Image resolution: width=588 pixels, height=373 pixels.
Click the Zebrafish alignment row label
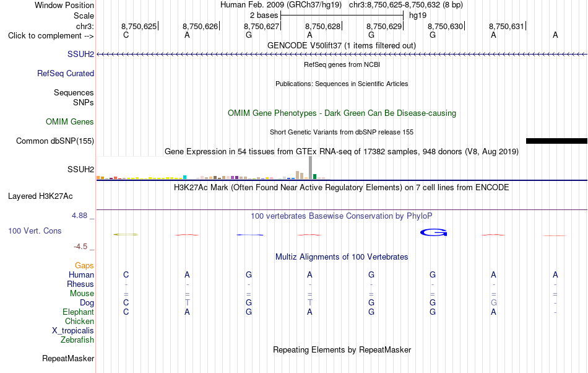77,340
